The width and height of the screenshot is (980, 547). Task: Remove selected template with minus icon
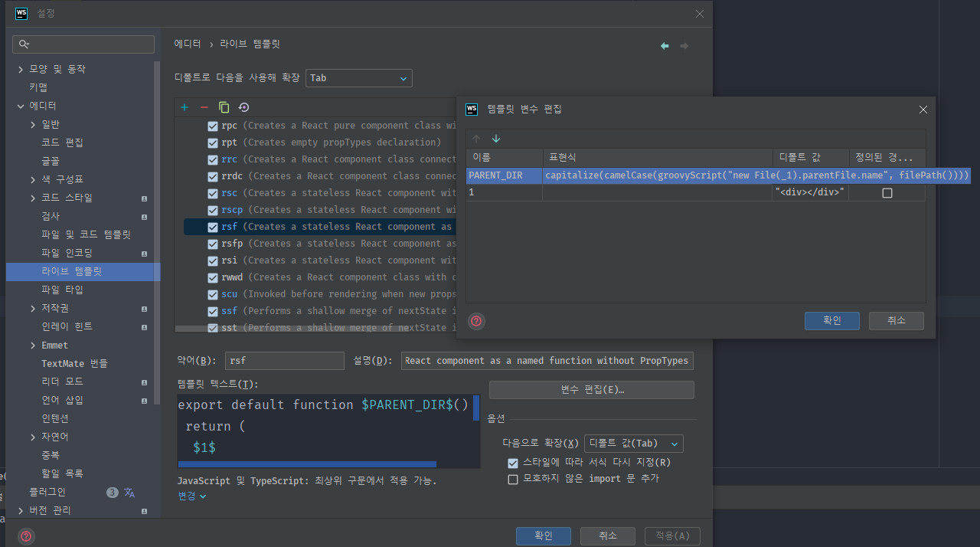[x=204, y=108]
